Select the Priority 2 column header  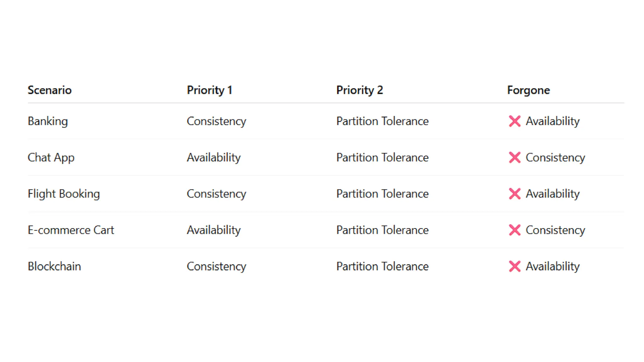coord(359,90)
